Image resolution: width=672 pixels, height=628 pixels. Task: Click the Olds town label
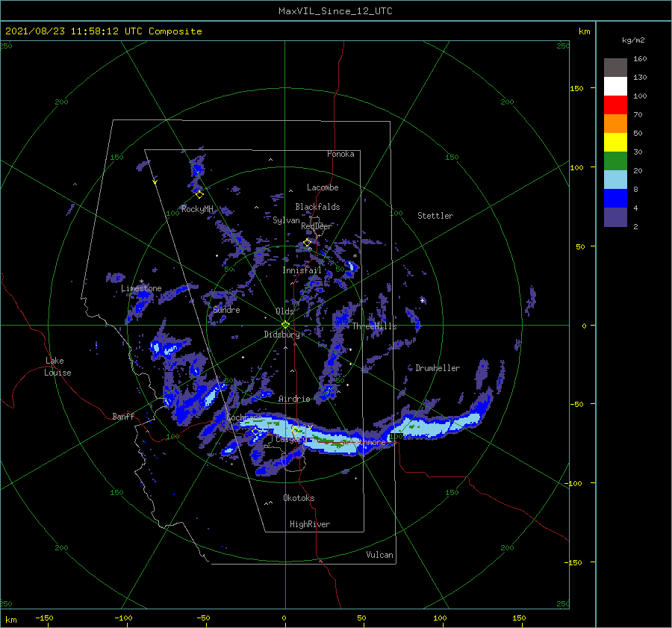pyautogui.click(x=284, y=311)
